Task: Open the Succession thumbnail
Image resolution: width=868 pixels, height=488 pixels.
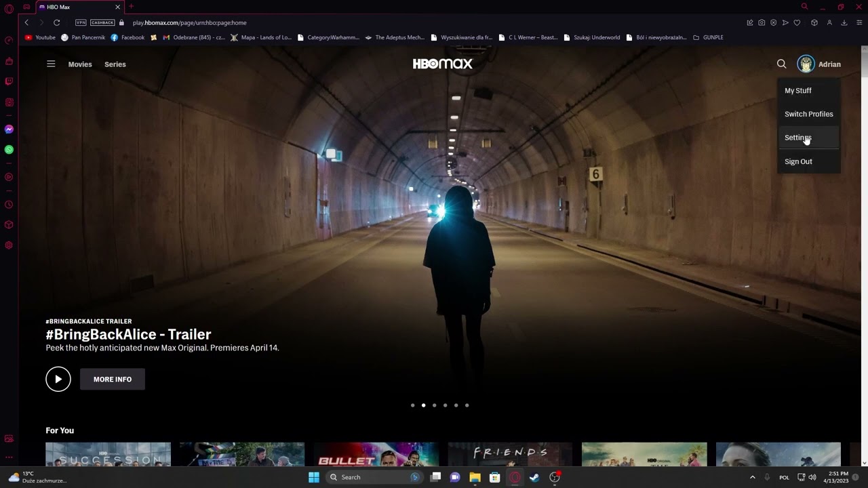Action: tap(108, 454)
